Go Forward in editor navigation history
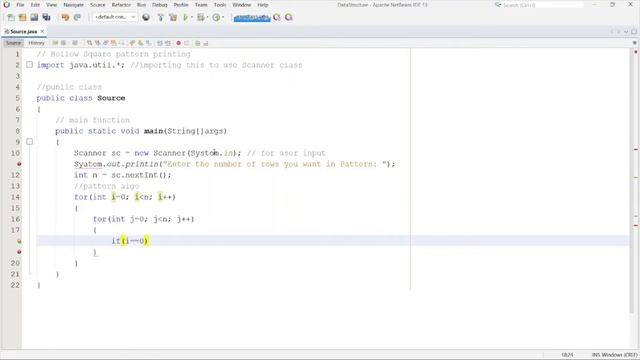Screen dimensions: 640x360 pos(75,43)
